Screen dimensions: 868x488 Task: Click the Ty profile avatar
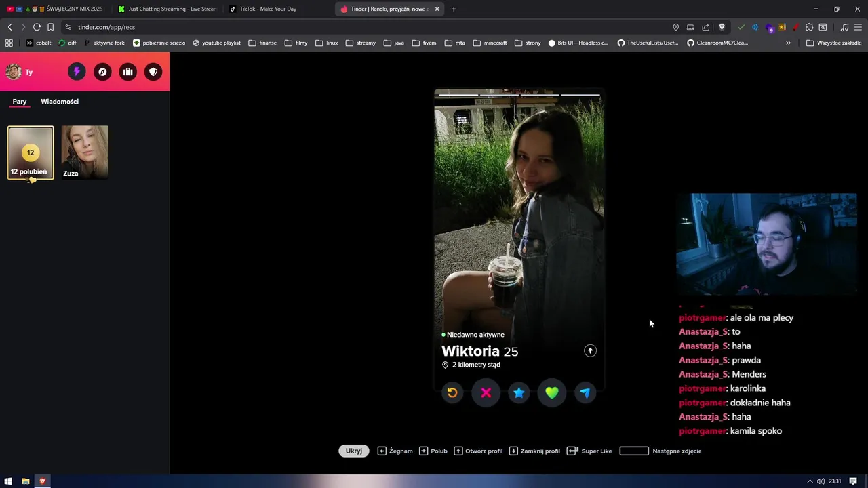[x=14, y=72]
